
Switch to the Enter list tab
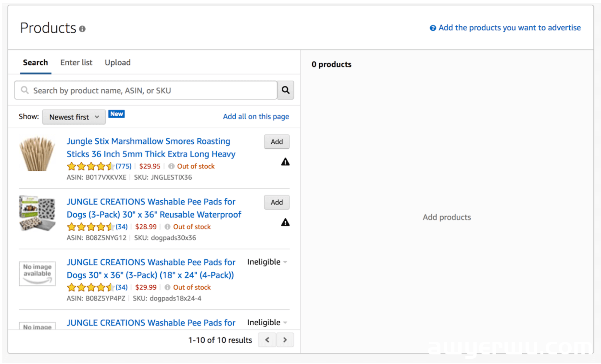point(76,62)
